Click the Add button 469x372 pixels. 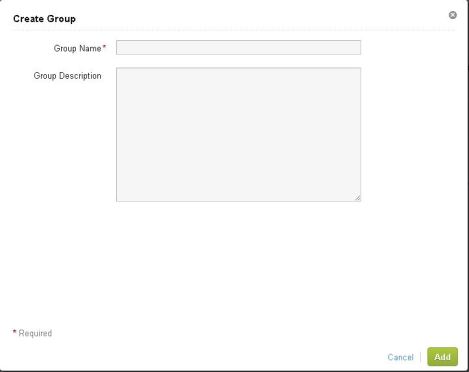tap(442, 357)
